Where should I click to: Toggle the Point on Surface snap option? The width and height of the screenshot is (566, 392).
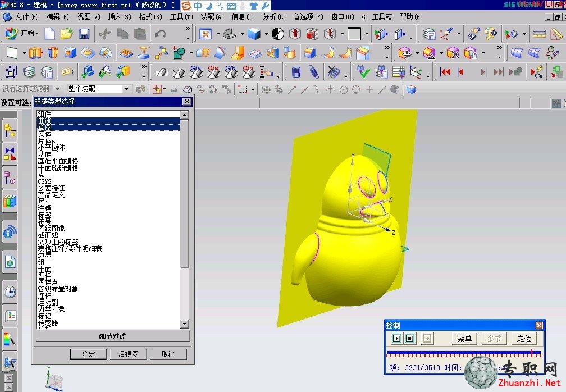pyautogui.click(x=395, y=89)
